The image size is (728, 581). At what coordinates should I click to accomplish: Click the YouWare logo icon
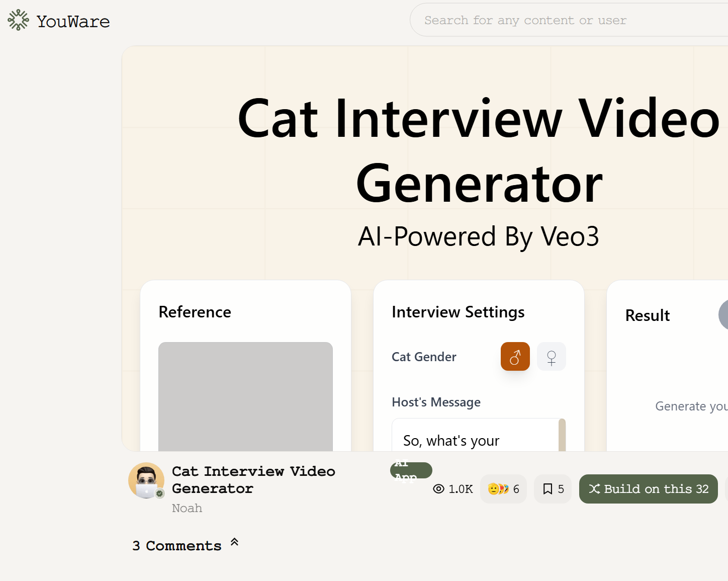click(x=18, y=20)
